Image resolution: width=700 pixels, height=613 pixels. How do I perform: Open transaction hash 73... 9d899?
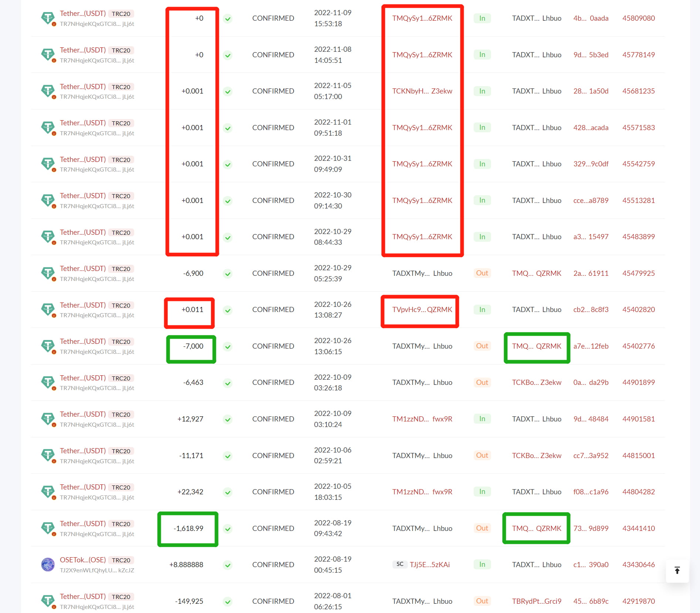[x=591, y=528]
